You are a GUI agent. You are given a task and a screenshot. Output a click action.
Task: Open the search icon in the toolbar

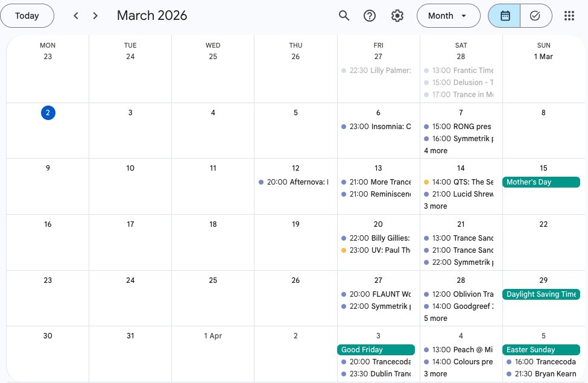(344, 16)
